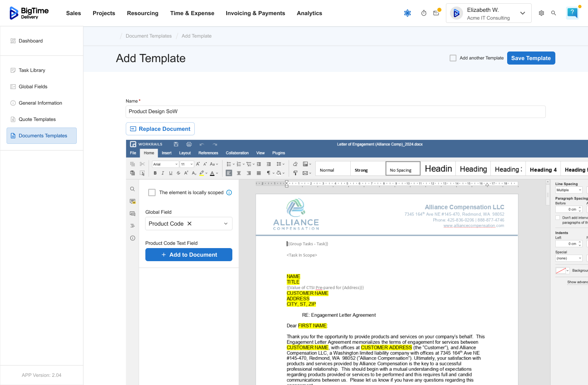588x385 pixels.
Task: Open the timer stopwatch icon
Action: (x=424, y=13)
